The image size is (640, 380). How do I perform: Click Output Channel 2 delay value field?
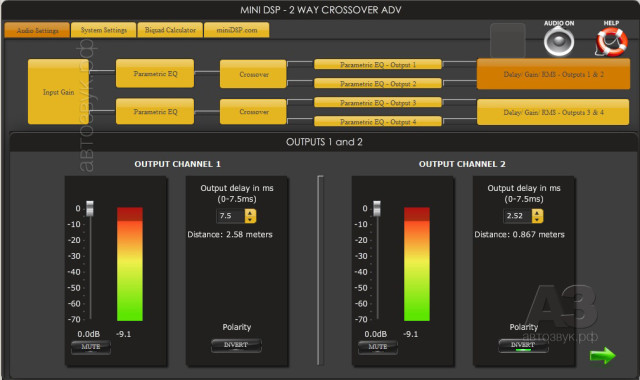[x=517, y=216]
